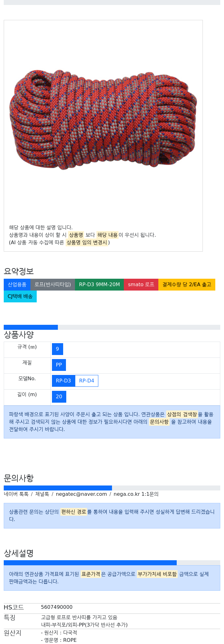224x644 pixels.
Task: Select the RP-D3 9MM-20M green tag
Action: click(x=99, y=285)
